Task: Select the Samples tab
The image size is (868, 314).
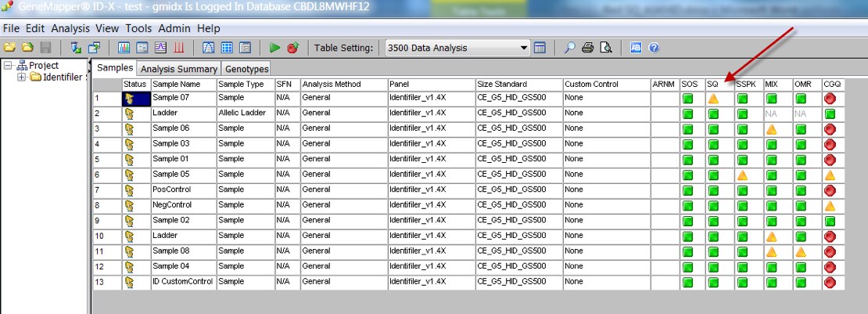Action: pos(115,67)
